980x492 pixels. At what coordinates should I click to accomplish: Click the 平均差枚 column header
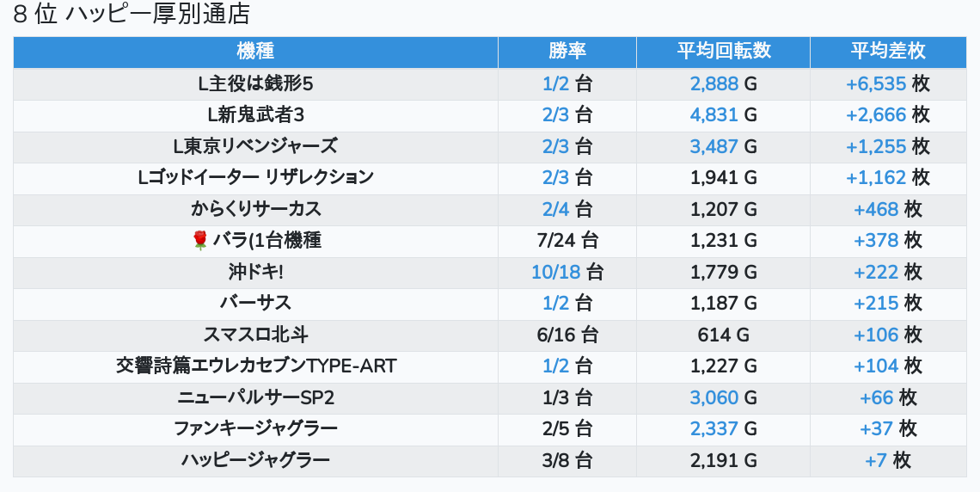[x=887, y=51]
